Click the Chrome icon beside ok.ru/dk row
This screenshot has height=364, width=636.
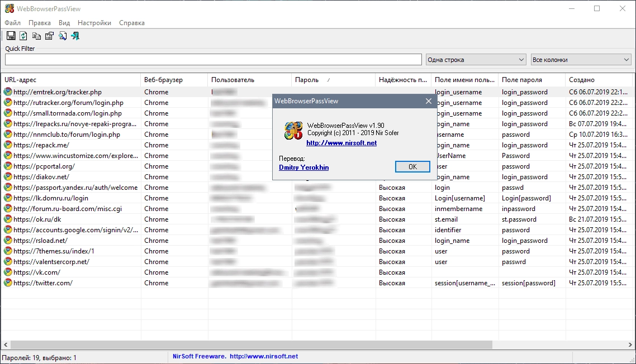click(x=8, y=219)
